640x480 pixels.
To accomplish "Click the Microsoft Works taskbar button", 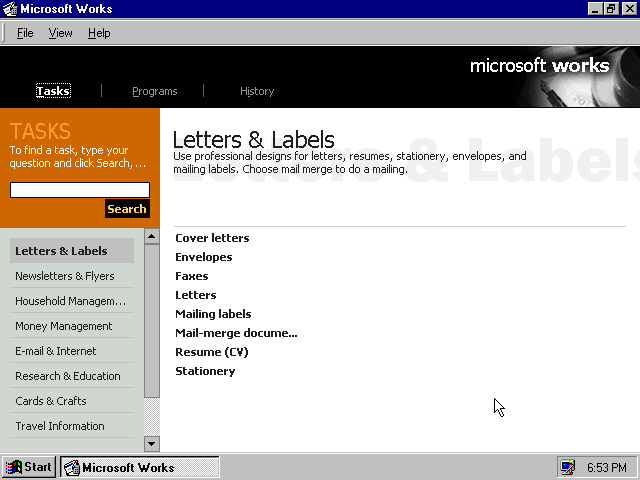I will coord(140,467).
